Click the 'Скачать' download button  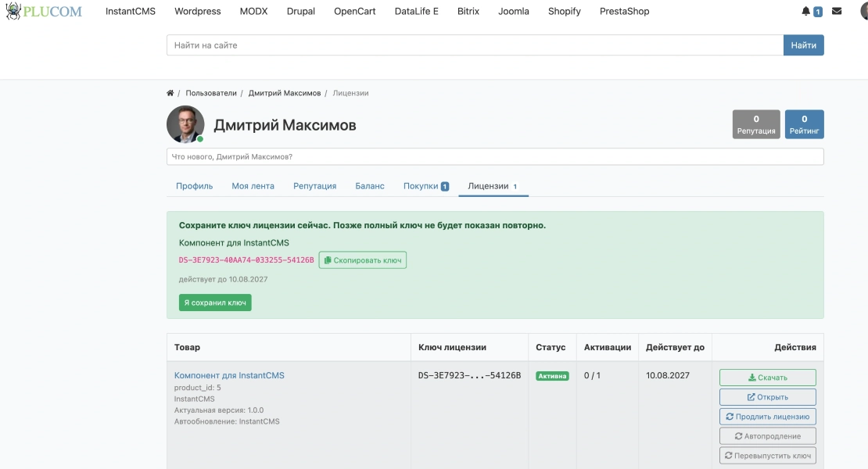(767, 378)
